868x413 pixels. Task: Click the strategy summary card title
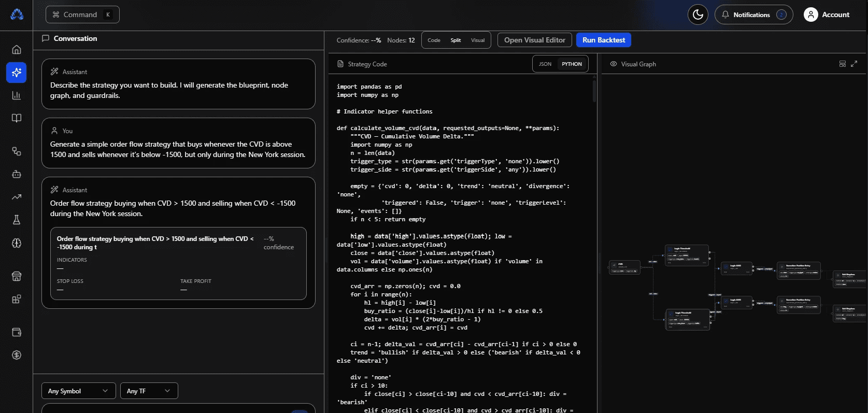155,243
